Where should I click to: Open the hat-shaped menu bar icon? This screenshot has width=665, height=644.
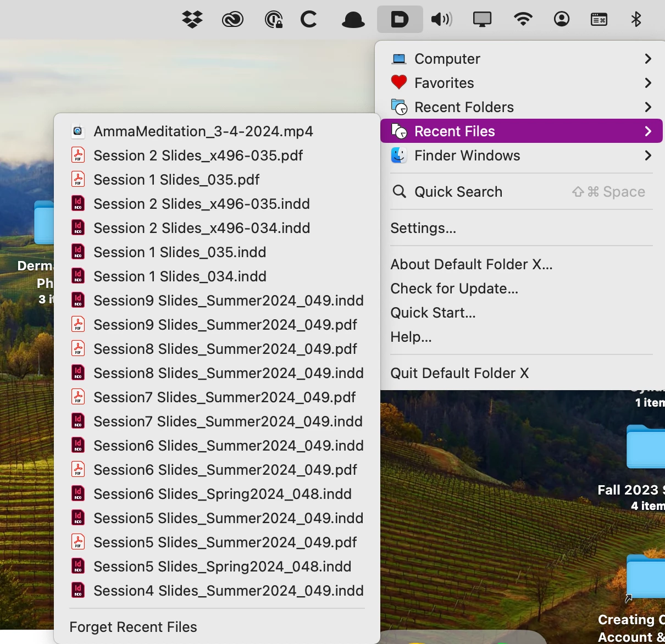[x=353, y=20]
